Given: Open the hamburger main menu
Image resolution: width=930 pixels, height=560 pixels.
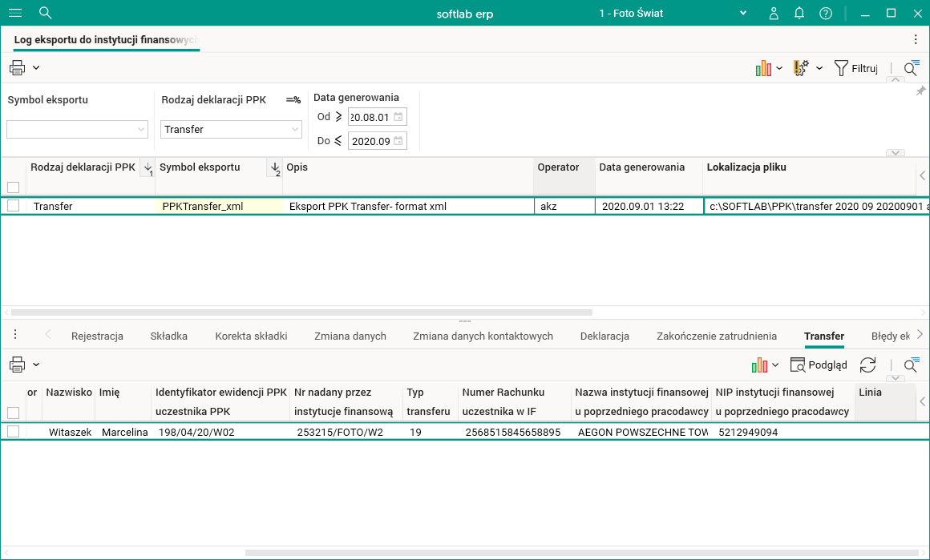Looking at the screenshot, I should [14, 13].
